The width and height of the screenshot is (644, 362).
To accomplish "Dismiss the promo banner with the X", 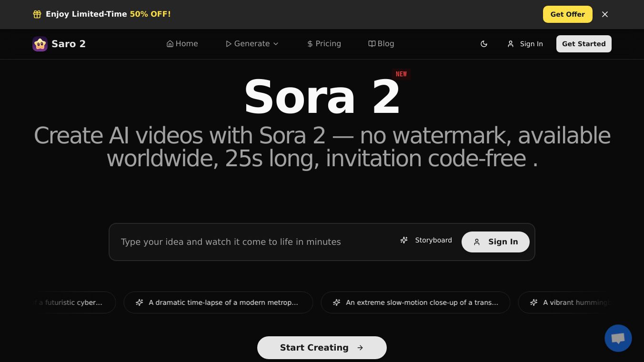I will tap(605, 14).
